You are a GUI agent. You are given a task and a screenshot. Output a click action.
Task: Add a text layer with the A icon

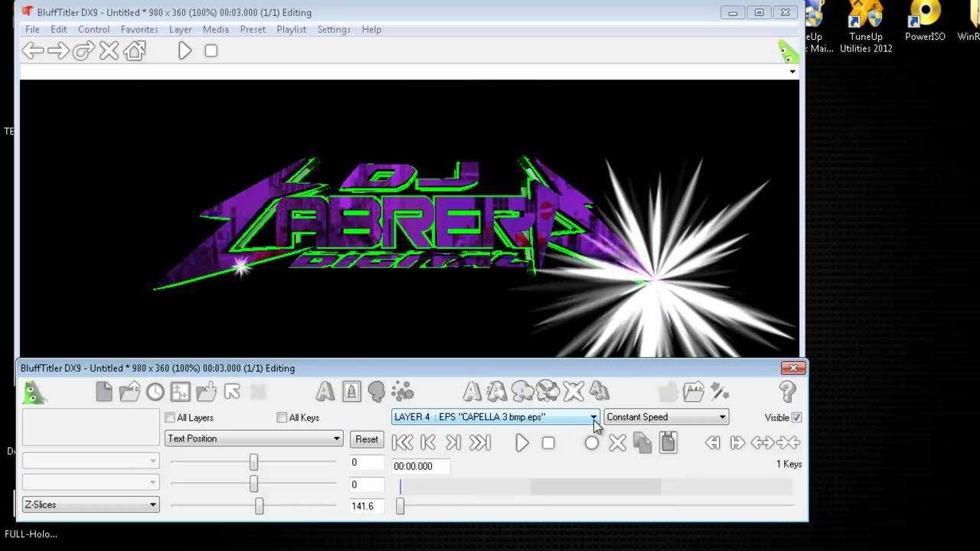325,392
